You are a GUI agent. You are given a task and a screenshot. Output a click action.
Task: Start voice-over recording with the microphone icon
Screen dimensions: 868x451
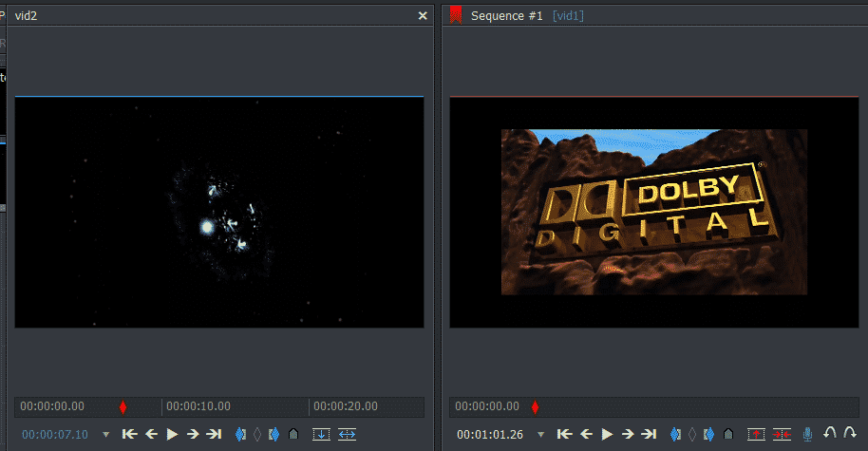click(807, 435)
